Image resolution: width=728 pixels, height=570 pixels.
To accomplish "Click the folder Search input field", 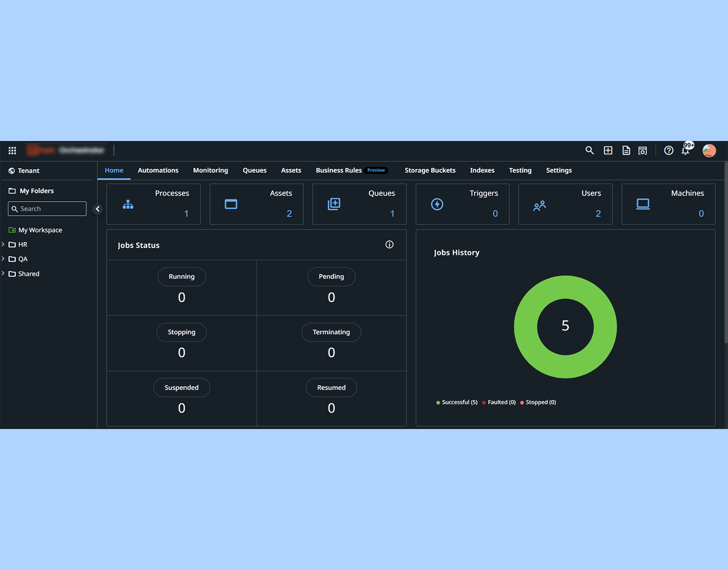I will 51,209.
